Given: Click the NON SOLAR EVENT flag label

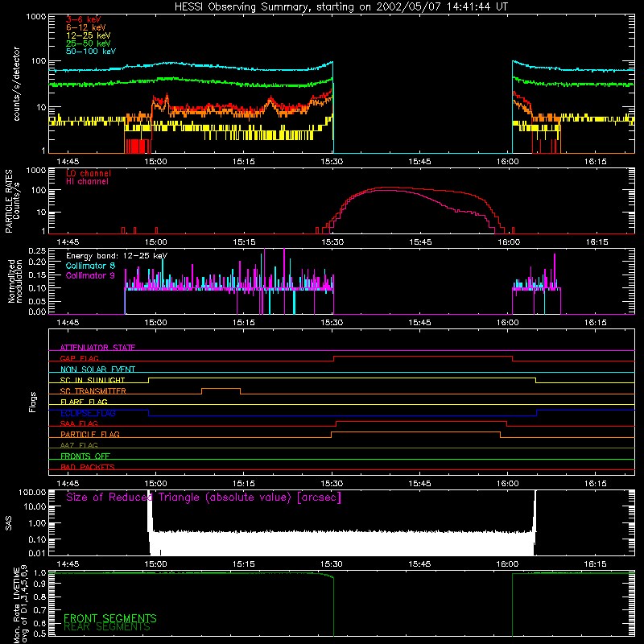Looking at the screenshot, I should [x=97, y=369].
